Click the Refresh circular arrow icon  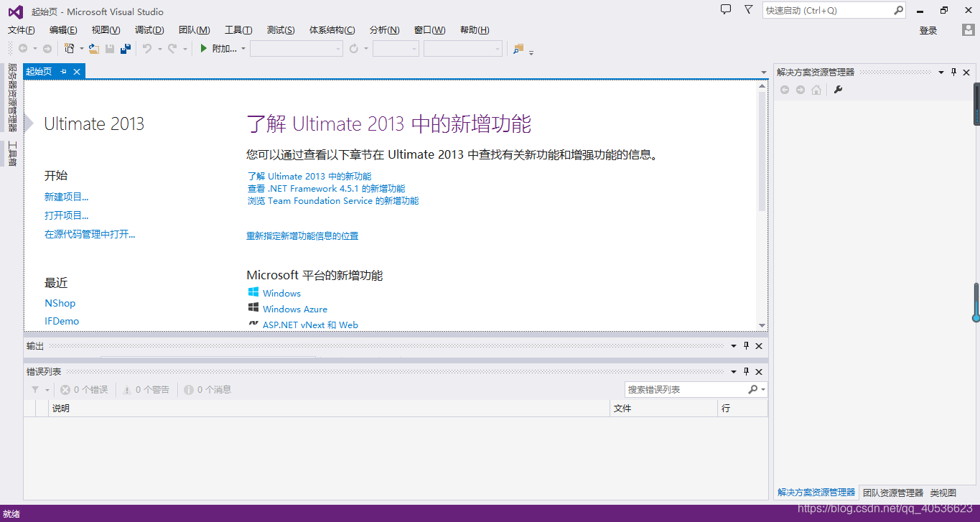tap(353, 49)
